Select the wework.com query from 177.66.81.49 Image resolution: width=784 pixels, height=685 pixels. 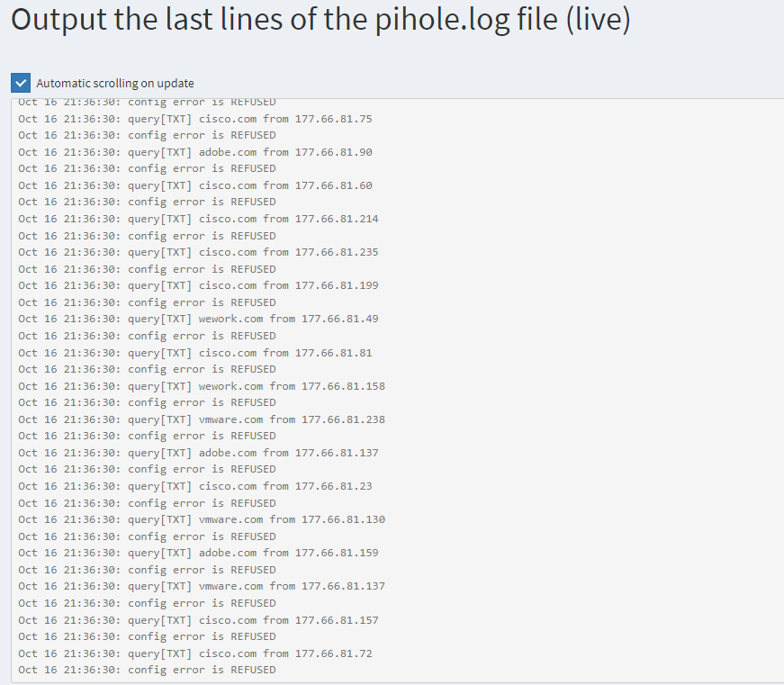point(199,319)
